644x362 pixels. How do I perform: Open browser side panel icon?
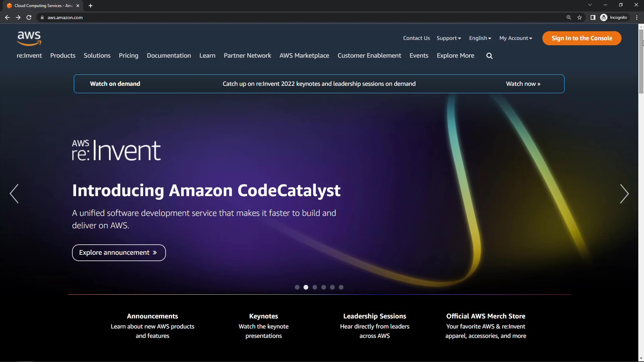[x=593, y=17]
